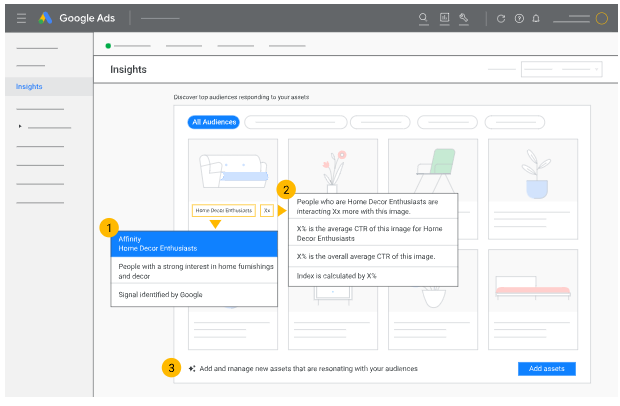Open the search magnifier icon
This screenshot has width=620, height=406.
tap(422, 18)
